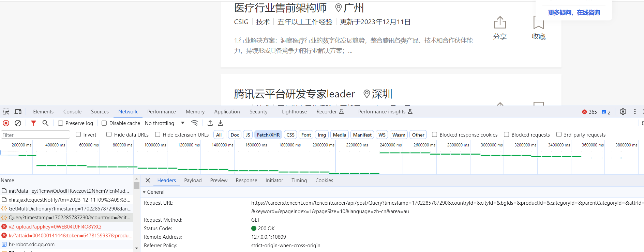
Task: Stop recording network log
Action: pos(6,123)
